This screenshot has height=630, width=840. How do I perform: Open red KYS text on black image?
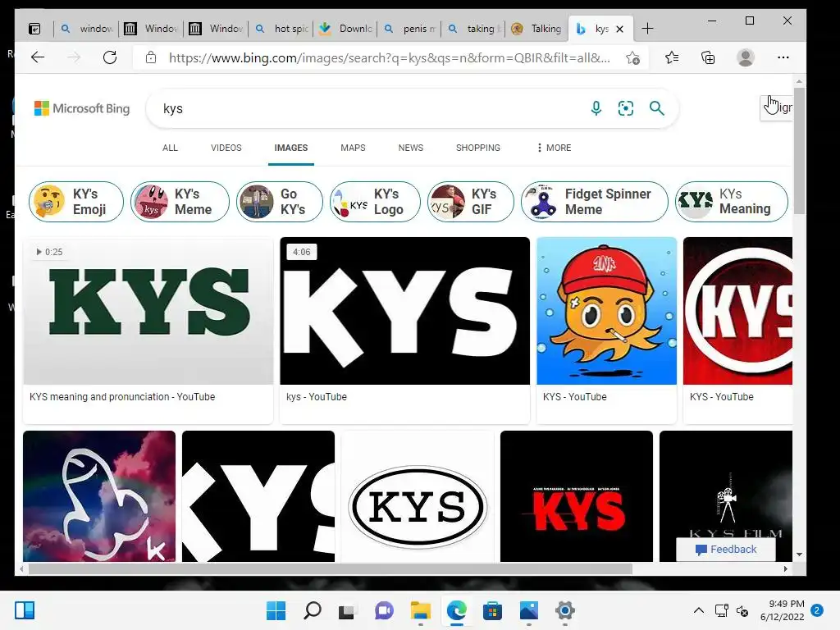coord(577,496)
